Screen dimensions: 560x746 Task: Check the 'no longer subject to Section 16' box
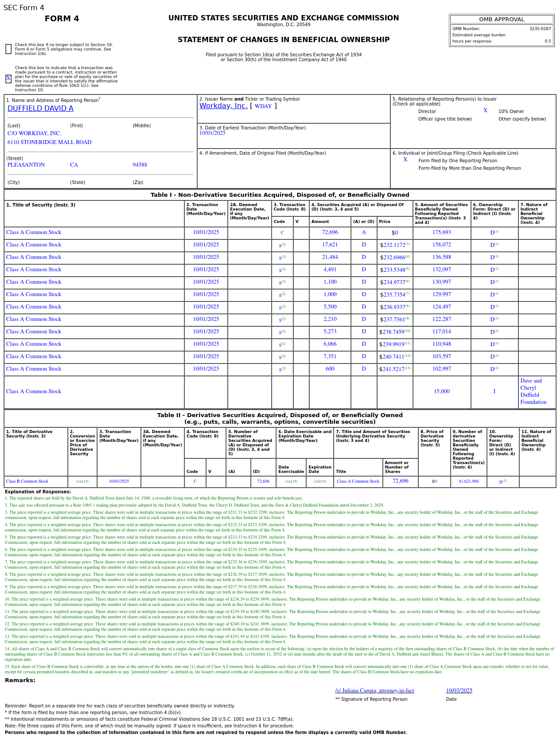click(x=8, y=49)
